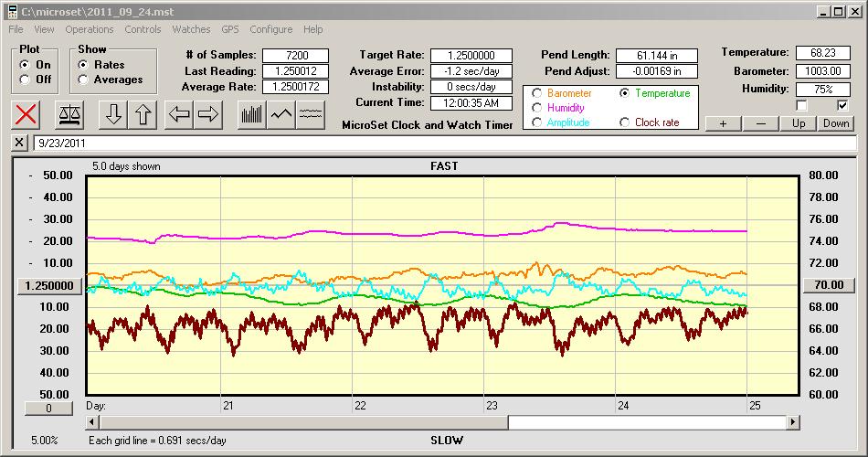Select the Barometer trace radio button
This screenshot has height=457, width=868.
(536, 93)
